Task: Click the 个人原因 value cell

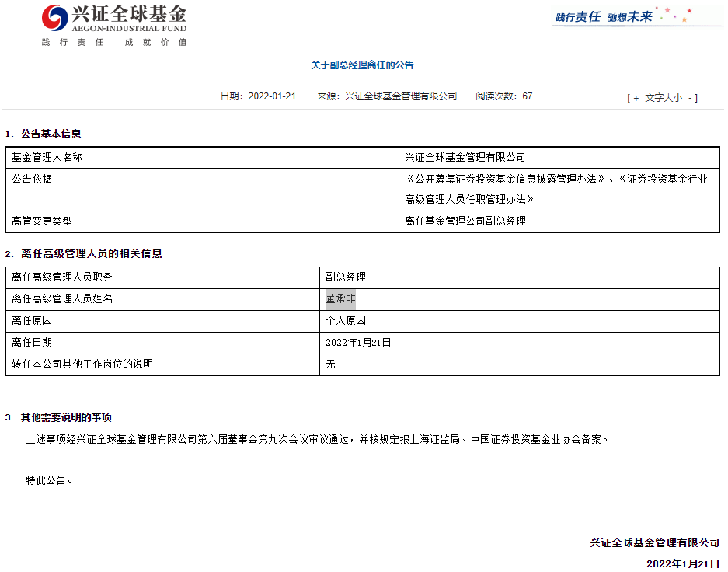Action: pos(520,321)
